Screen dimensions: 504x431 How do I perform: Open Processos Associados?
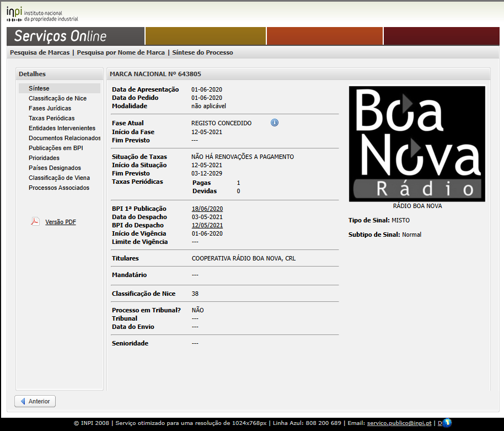(59, 188)
